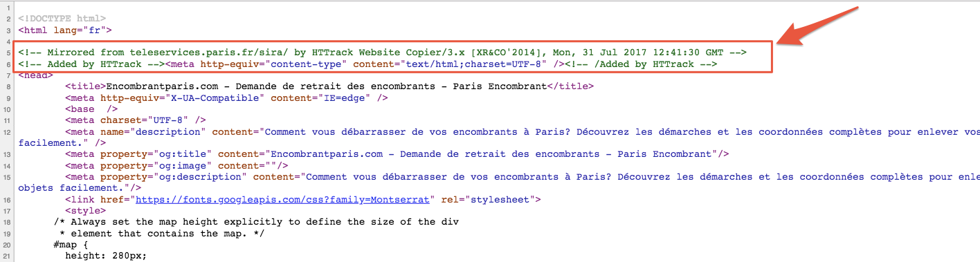980x262 pixels.
Task: Click the meta charset="UTF-8" line
Action: click(136, 120)
